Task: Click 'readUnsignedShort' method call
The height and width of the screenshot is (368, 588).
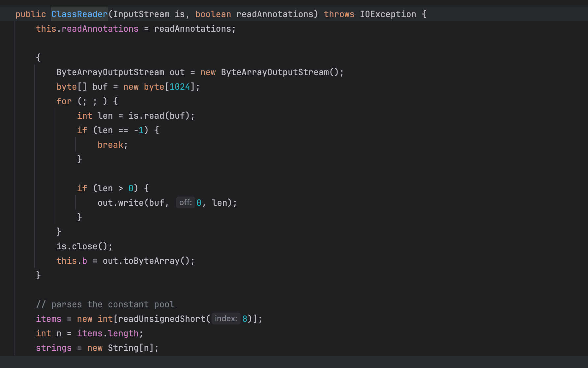Action: click(x=162, y=319)
